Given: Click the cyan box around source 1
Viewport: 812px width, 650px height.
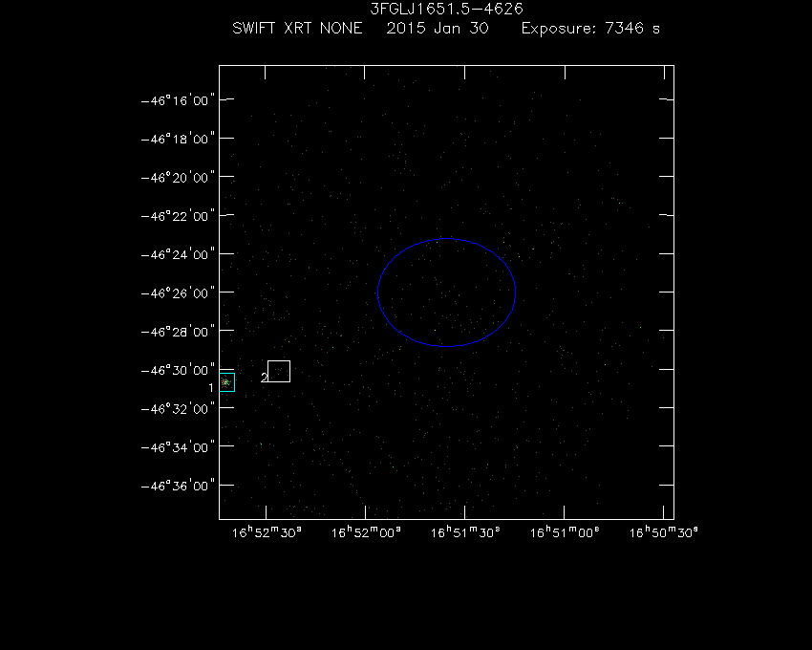Looking at the screenshot, I should click(x=226, y=382).
